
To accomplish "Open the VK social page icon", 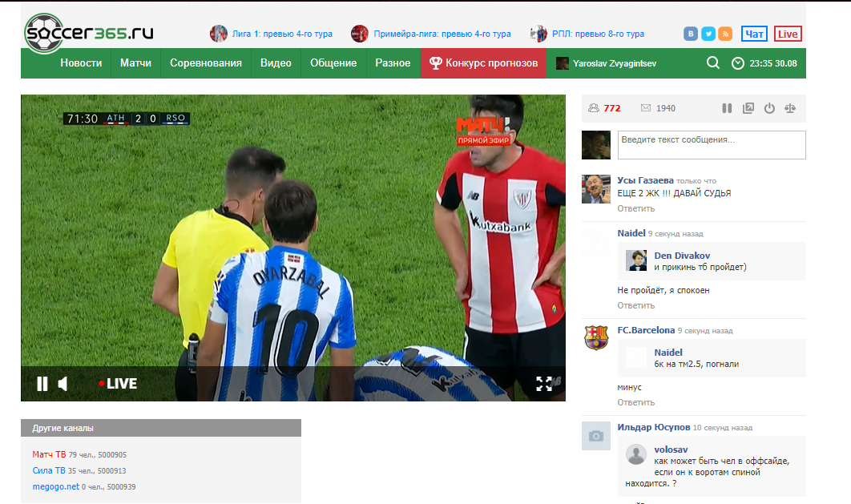I will (691, 34).
